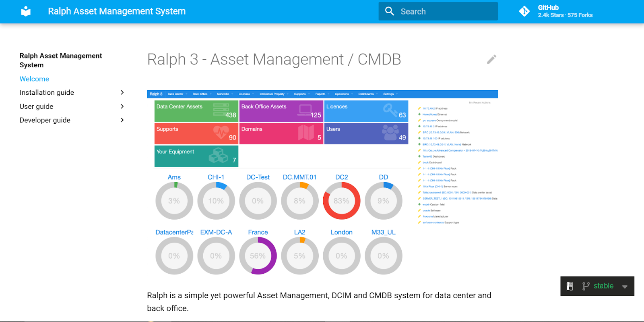Click the edit page pencil icon

tap(491, 60)
